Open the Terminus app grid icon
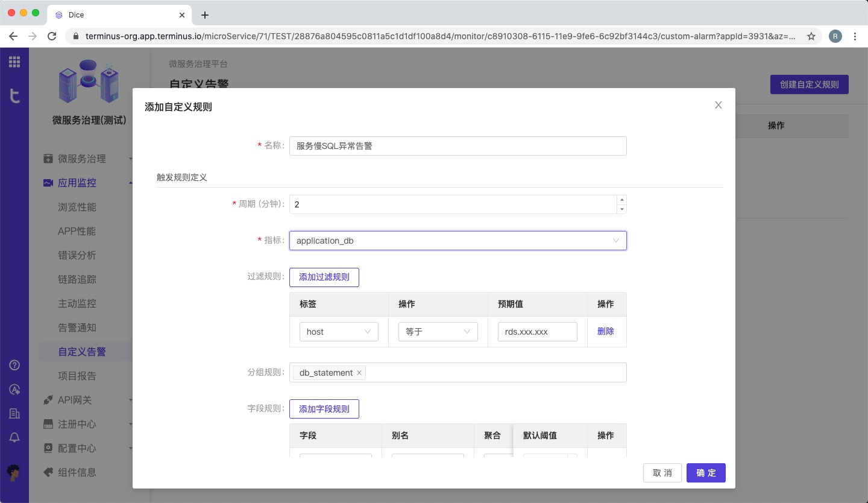The image size is (868, 503). point(14,61)
